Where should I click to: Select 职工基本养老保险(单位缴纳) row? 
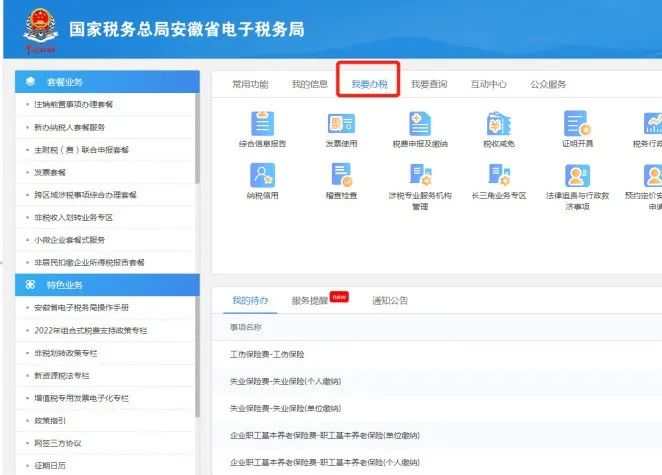437,435
